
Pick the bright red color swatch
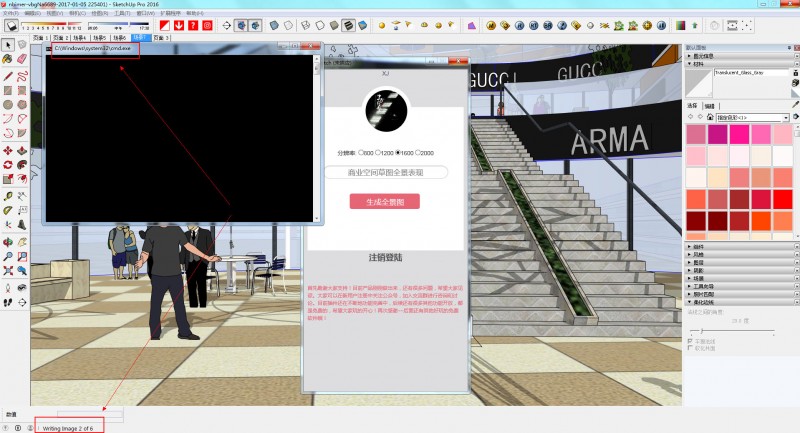[x=782, y=199]
